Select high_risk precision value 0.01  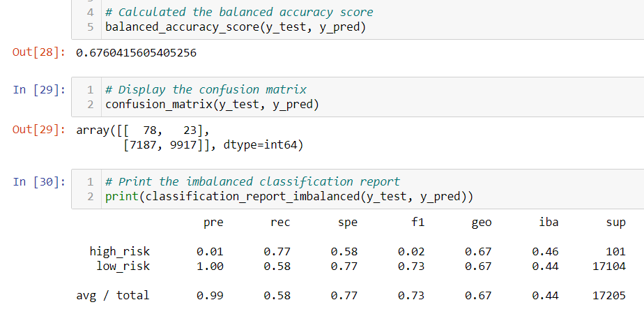click(x=210, y=252)
